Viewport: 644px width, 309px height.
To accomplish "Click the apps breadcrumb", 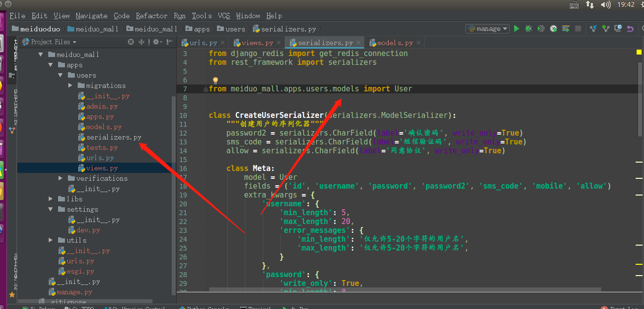I will (x=198, y=29).
